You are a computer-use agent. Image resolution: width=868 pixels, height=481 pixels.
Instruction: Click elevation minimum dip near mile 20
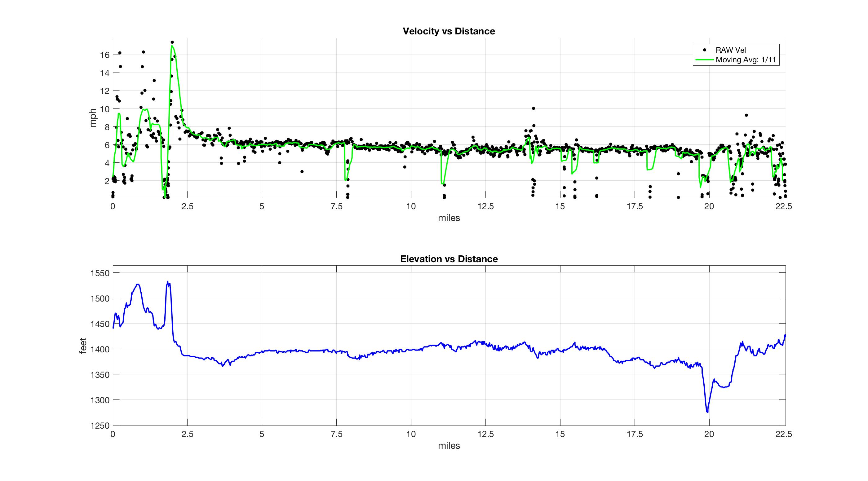coord(707,412)
